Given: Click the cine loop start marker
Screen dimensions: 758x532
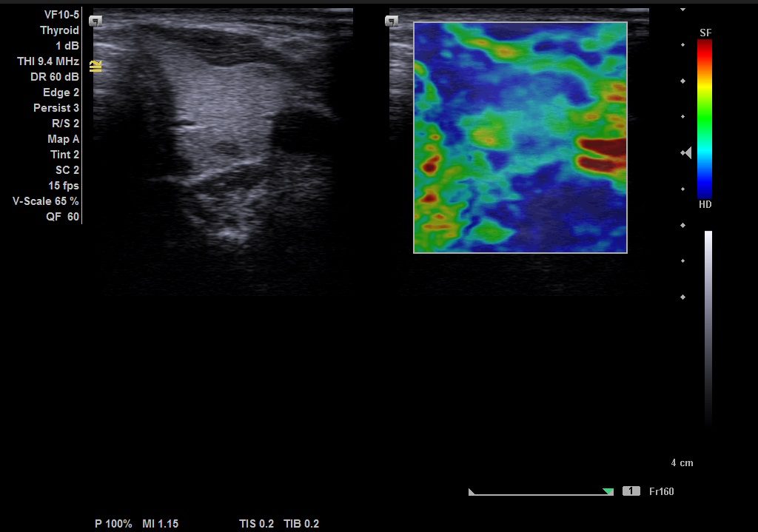Looking at the screenshot, I should (472, 492).
